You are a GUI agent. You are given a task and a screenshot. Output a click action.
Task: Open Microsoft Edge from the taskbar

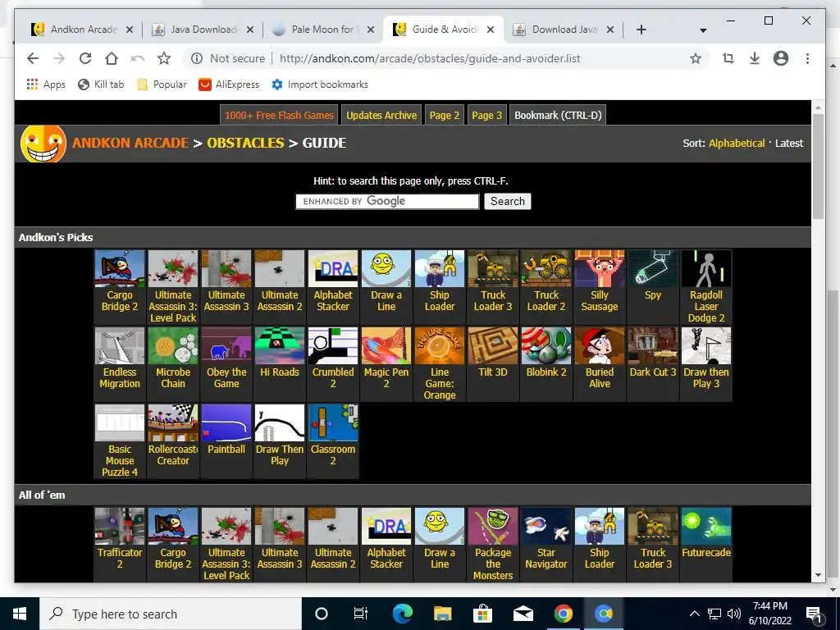pos(402,614)
